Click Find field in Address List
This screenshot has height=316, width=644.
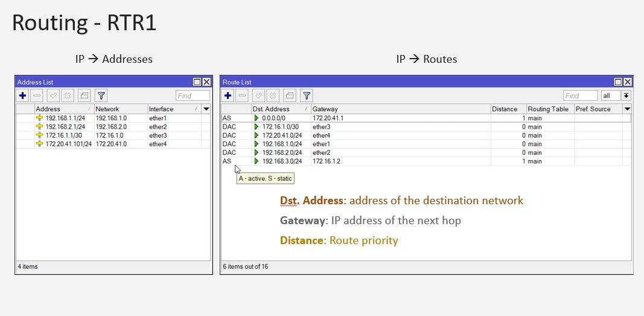tap(193, 95)
